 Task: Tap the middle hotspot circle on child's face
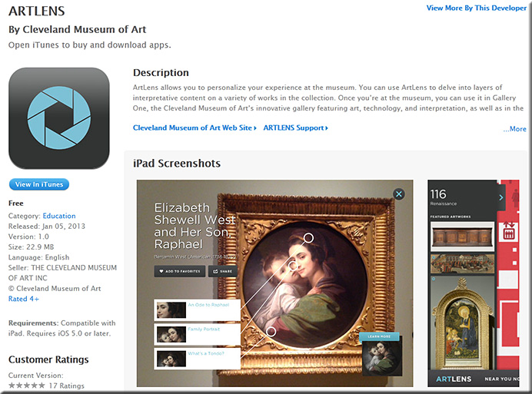(294, 266)
